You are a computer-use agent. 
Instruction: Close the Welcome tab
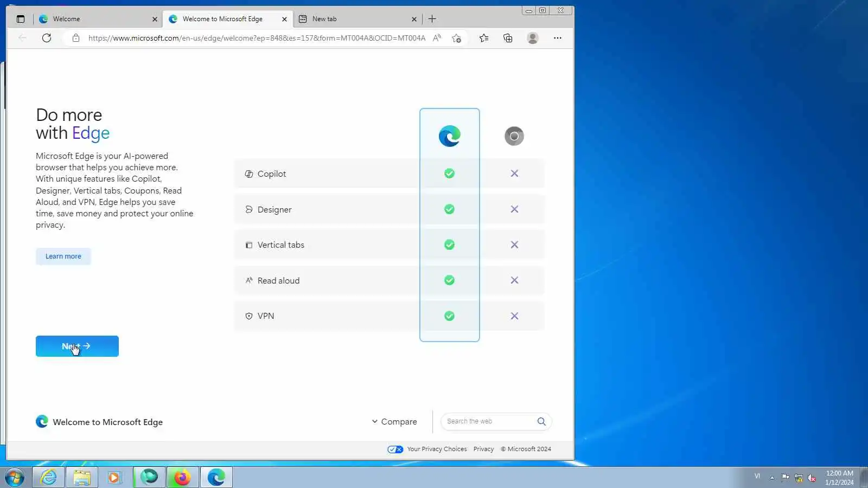(155, 19)
